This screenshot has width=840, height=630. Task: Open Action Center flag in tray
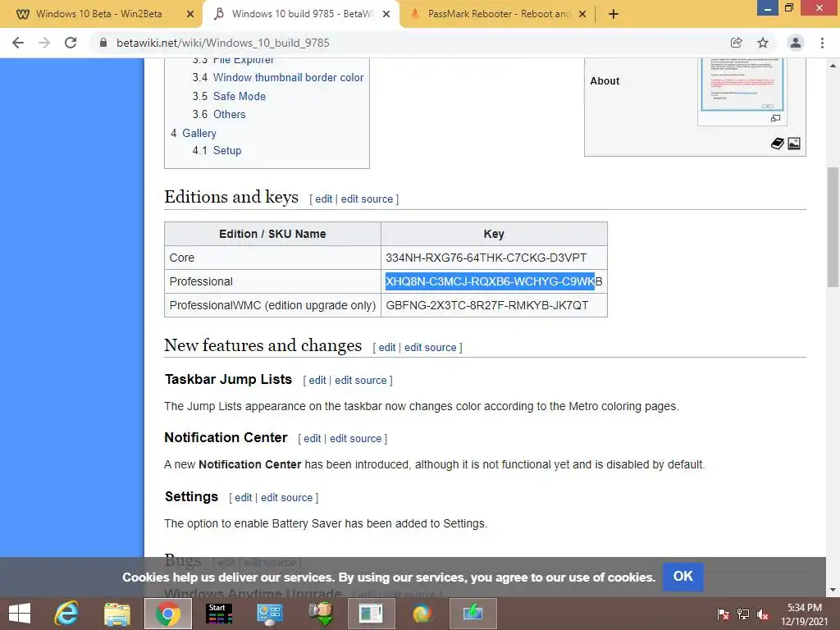tap(724, 614)
